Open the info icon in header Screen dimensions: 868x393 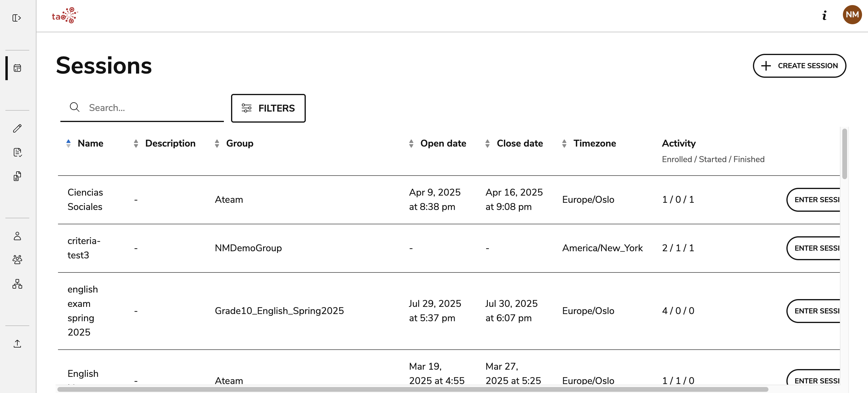pyautogui.click(x=824, y=16)
